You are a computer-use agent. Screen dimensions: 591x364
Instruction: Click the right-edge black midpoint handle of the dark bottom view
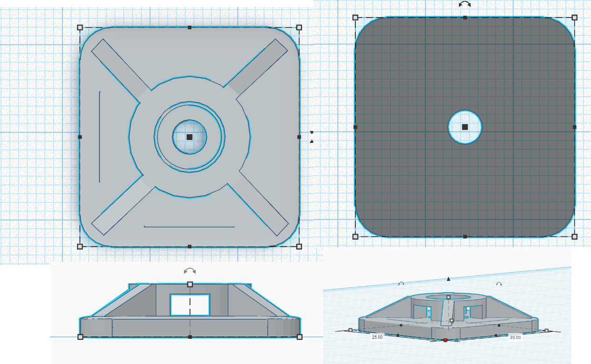[x=575, y=127]
